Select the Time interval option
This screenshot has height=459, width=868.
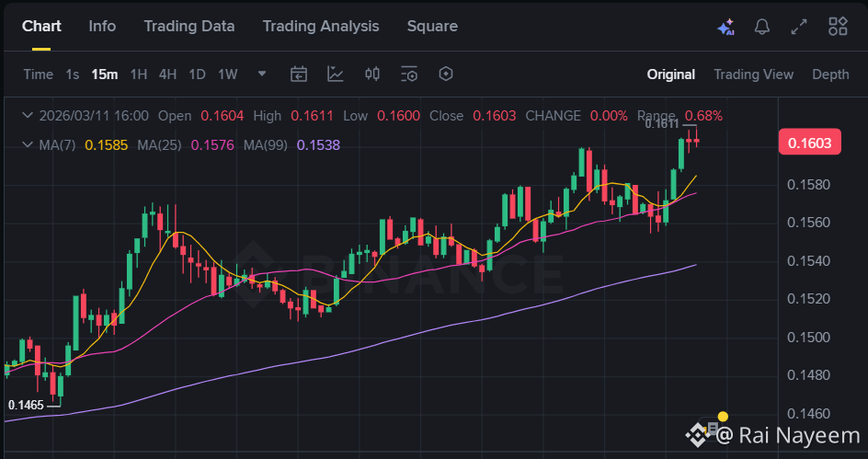coord(39,75)
